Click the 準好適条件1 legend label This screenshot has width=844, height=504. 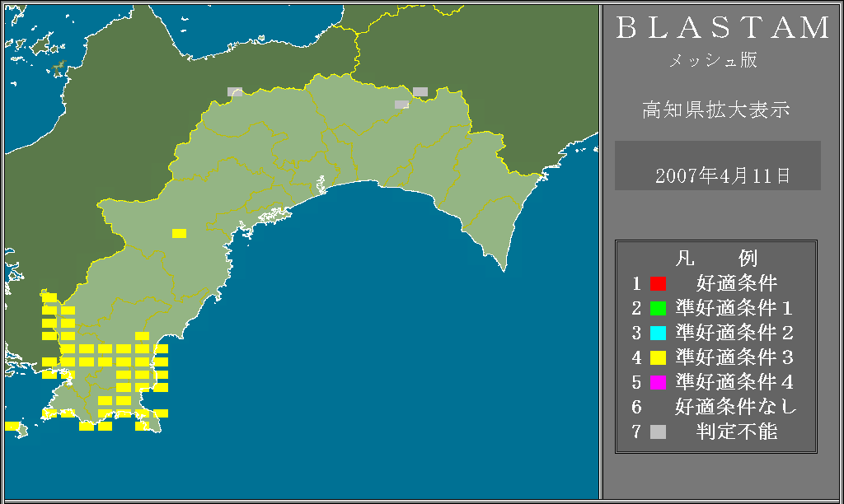(x=734, y=308)
